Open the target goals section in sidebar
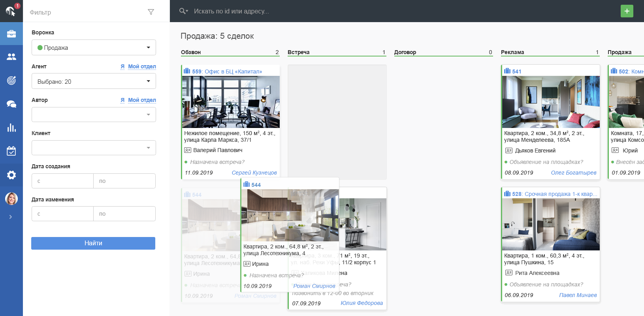Image resolution: width=644 pixels, height=316 pixels. [11, 81]
